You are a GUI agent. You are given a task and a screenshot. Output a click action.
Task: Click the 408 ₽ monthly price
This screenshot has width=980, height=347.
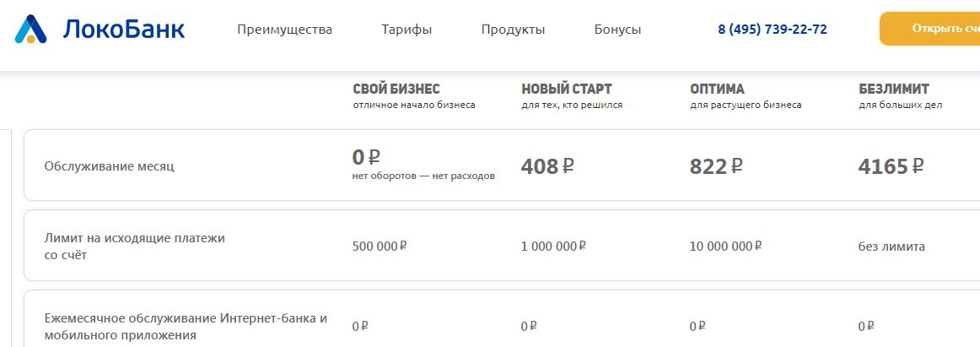[547, 166]
